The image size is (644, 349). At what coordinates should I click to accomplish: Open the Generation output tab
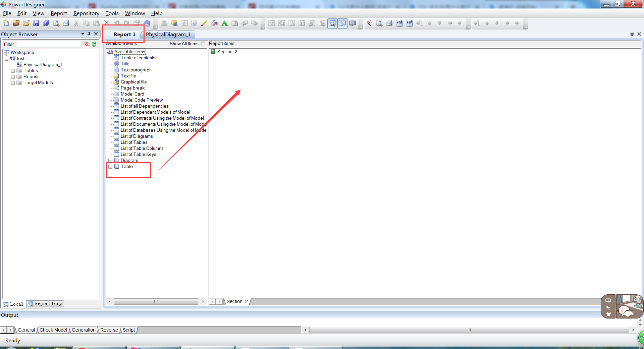(84, 330)
